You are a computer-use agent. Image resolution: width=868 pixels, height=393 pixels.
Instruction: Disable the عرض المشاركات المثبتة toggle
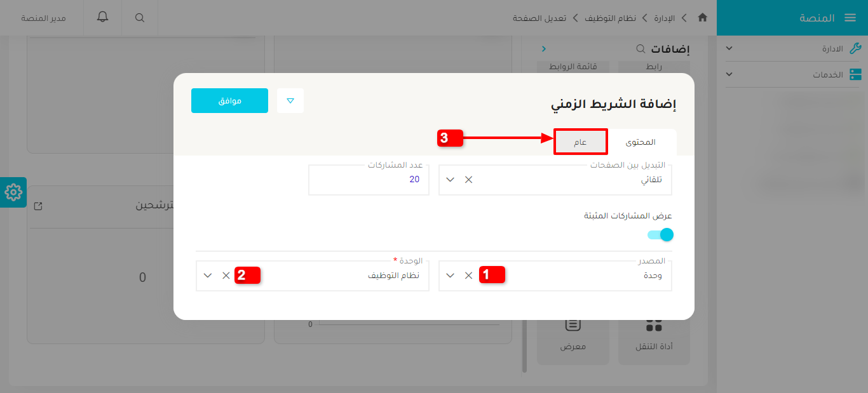tap(661, 234)
